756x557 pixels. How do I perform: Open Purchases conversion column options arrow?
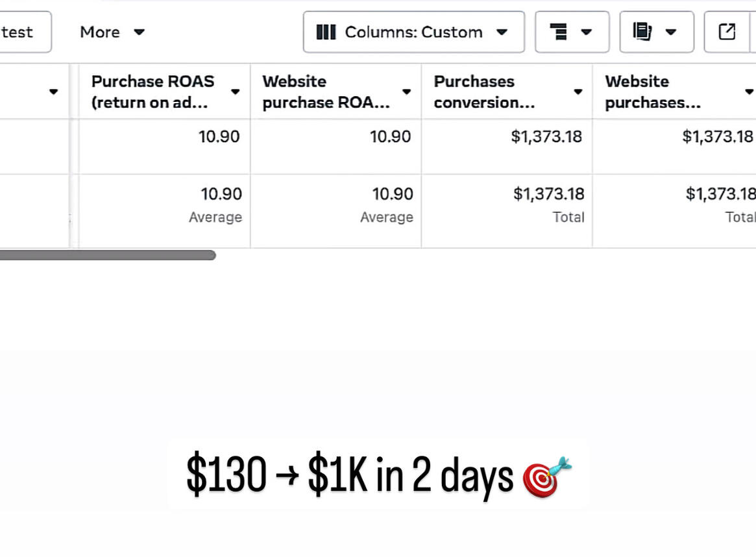[578, 92]
